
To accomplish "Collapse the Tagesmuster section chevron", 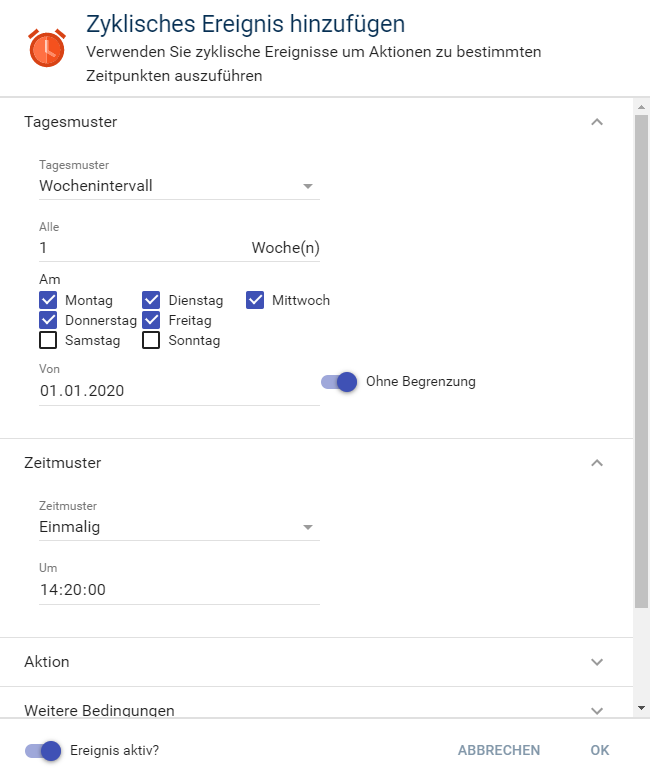I will click(597, 122).
